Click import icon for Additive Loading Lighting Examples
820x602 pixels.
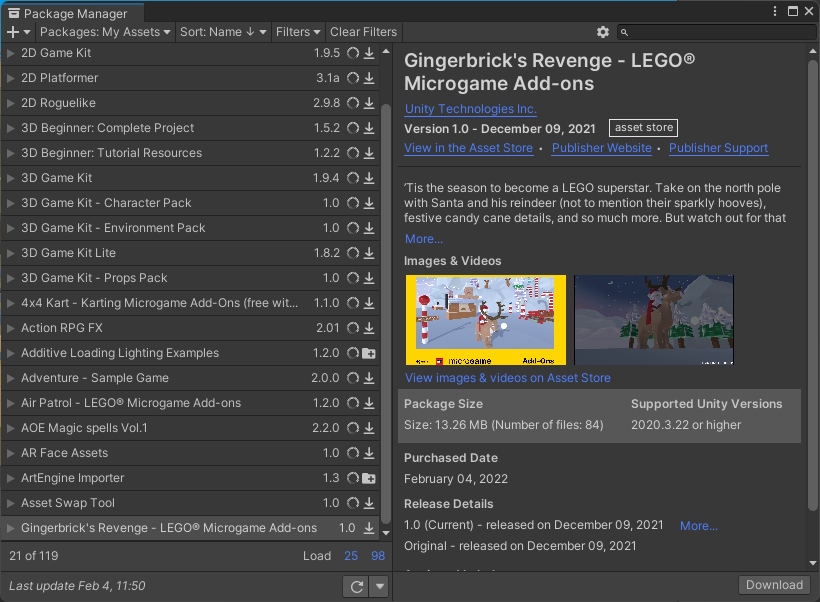coord(369,354)
